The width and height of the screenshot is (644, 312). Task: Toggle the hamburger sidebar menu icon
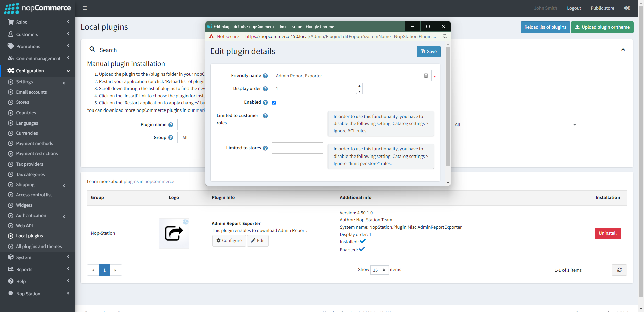(85, 8)
